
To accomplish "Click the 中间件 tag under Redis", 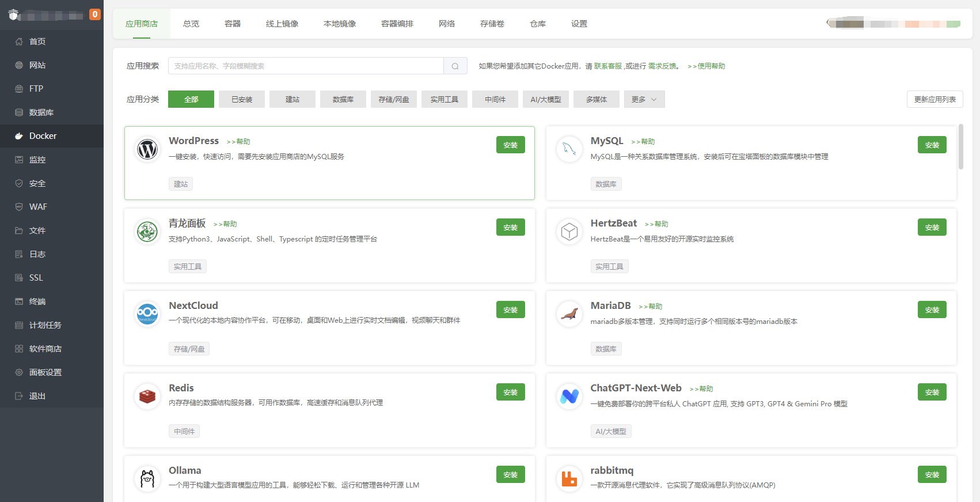I will [x=184, y=431].
